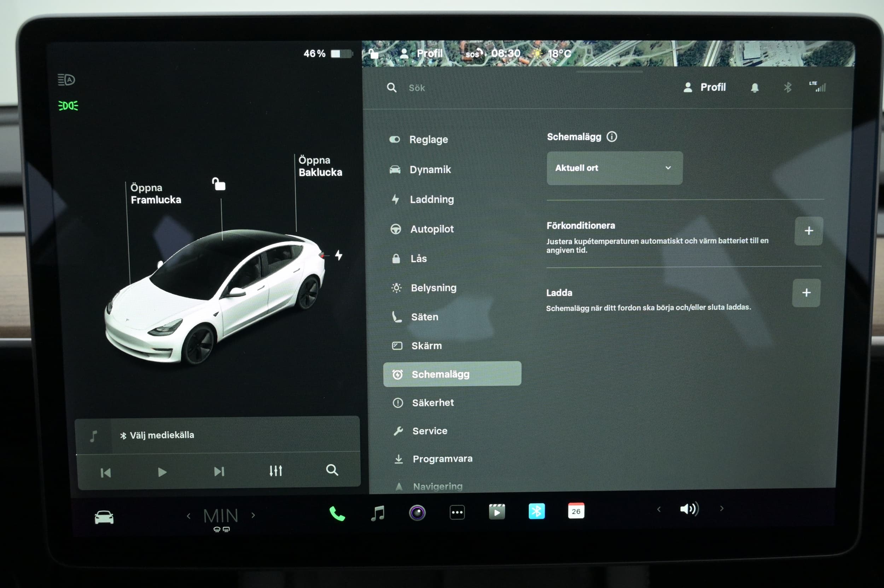Click the white car model image

pos(215,296)
